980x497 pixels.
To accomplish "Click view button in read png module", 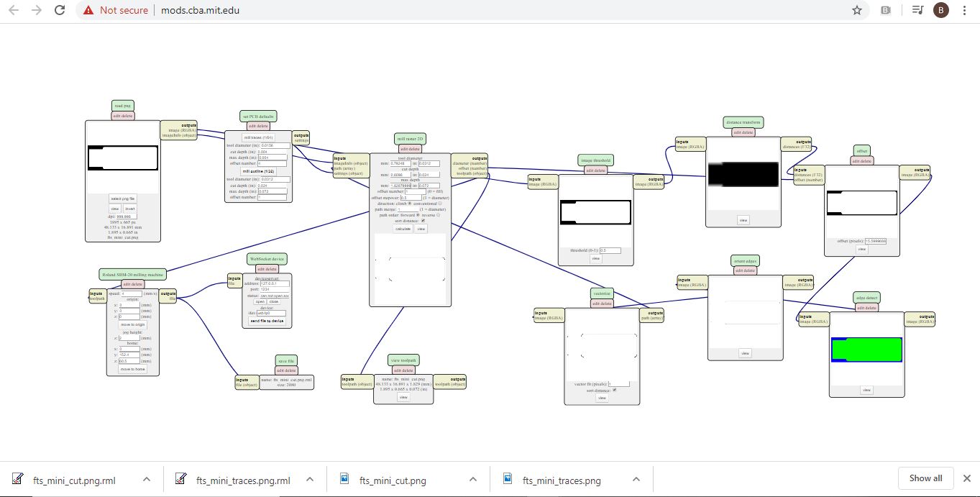I will point(115,209).
